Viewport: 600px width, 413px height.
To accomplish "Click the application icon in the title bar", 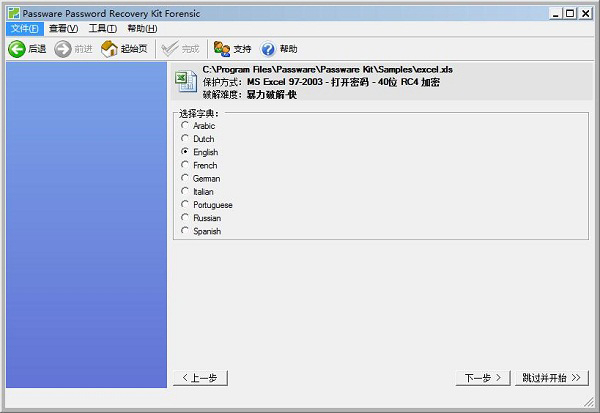I will [x=10, y=13].
